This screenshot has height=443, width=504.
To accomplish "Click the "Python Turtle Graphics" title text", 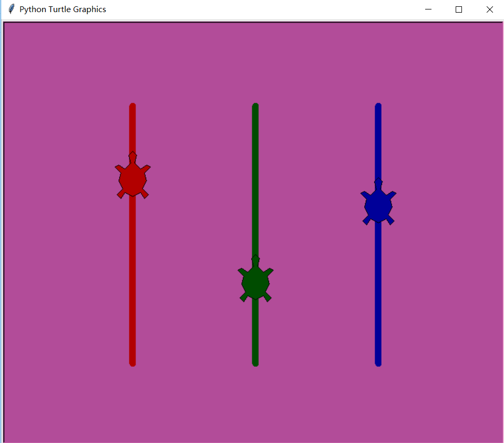I will 63,9.
